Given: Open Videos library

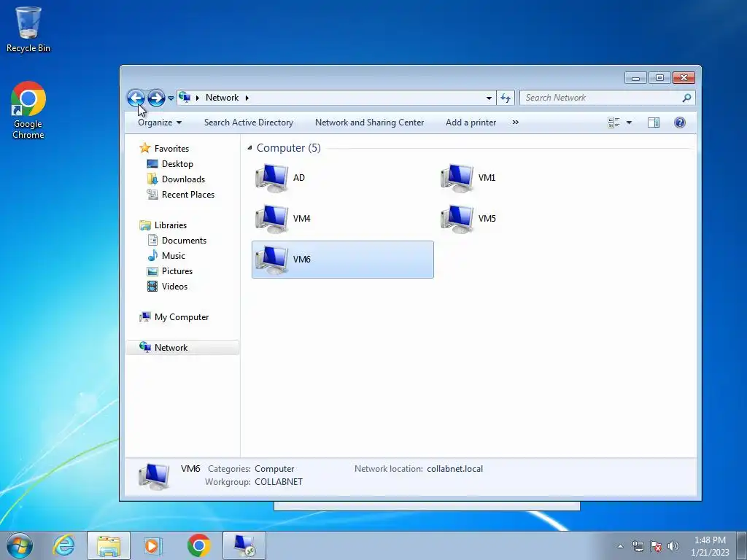Looking at the screenshot, I should (x=167, y=286).
